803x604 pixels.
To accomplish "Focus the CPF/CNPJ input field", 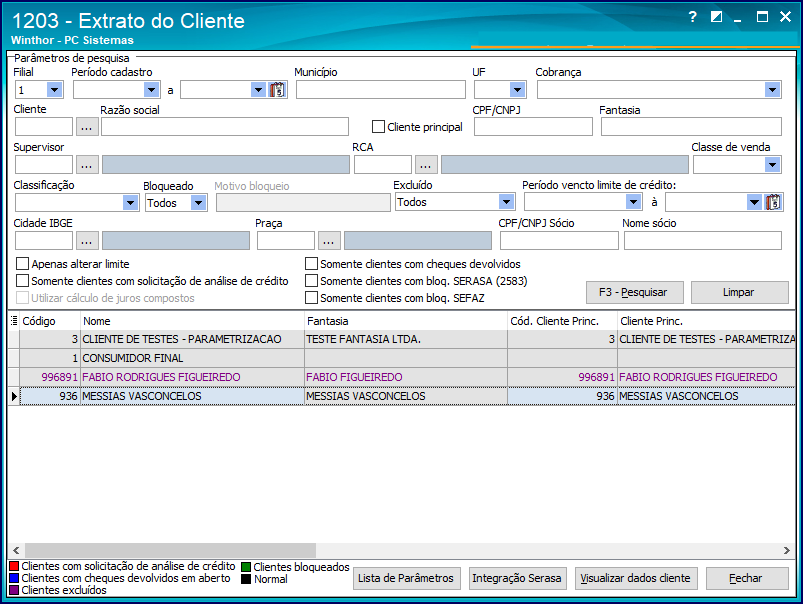I will point(533,127).
